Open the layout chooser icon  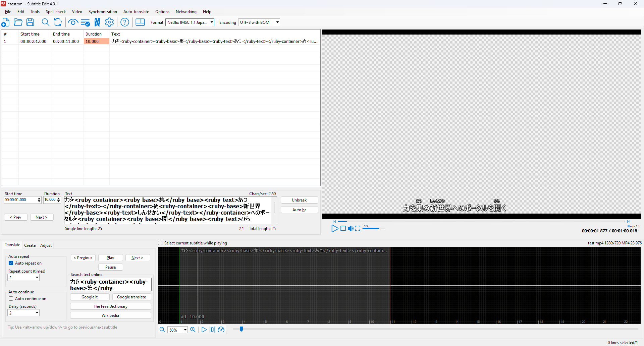pos(140,22)
